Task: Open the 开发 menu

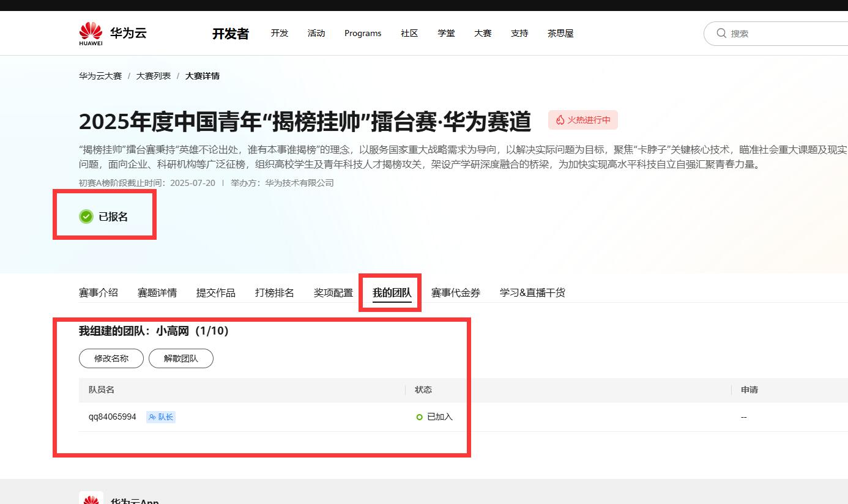Action: [280, 33]
